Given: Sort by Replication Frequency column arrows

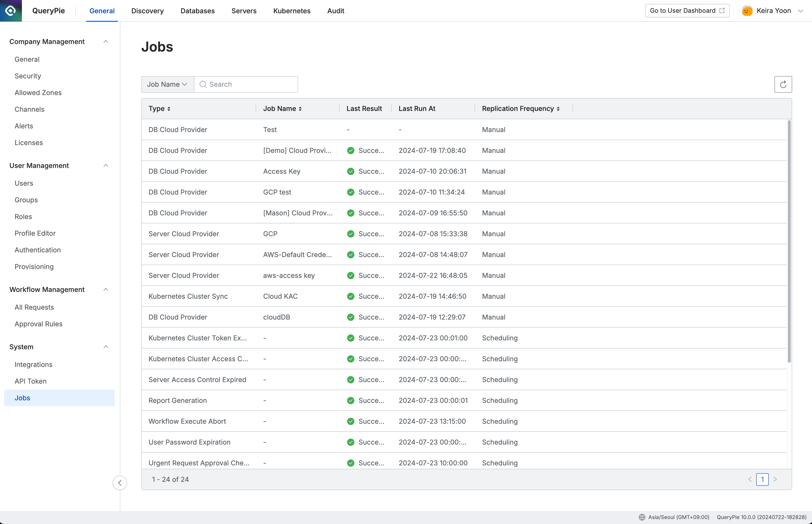Looking at the screenshot, I should (x=558, y=109).
